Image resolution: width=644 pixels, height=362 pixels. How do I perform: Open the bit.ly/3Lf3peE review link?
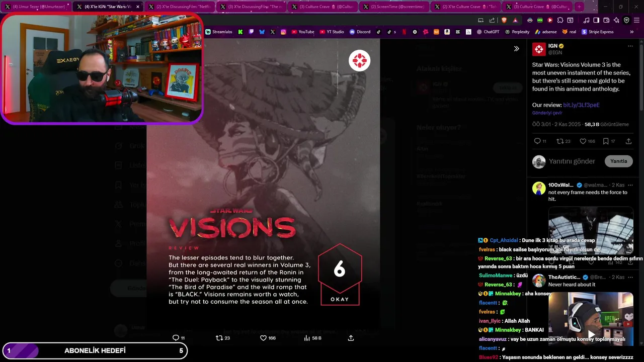[581, 105]
